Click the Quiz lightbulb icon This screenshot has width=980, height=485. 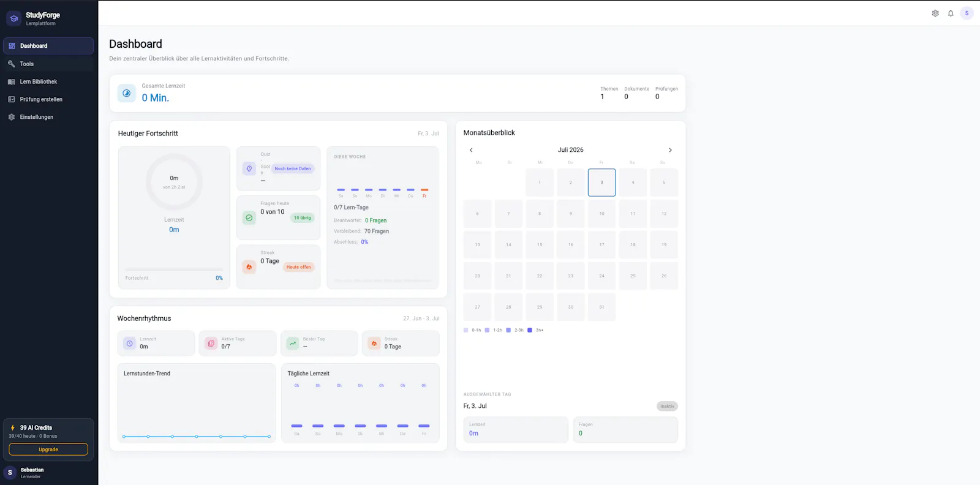[x=249, y=168]
